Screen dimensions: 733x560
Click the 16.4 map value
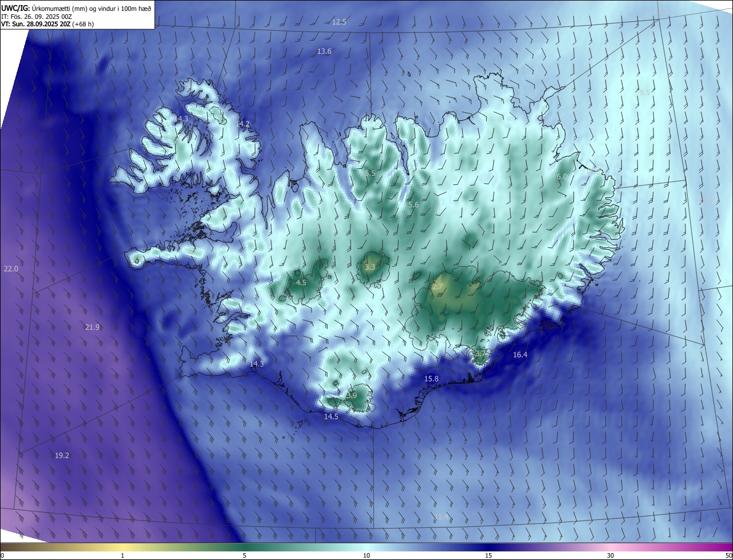pos(520,355)
